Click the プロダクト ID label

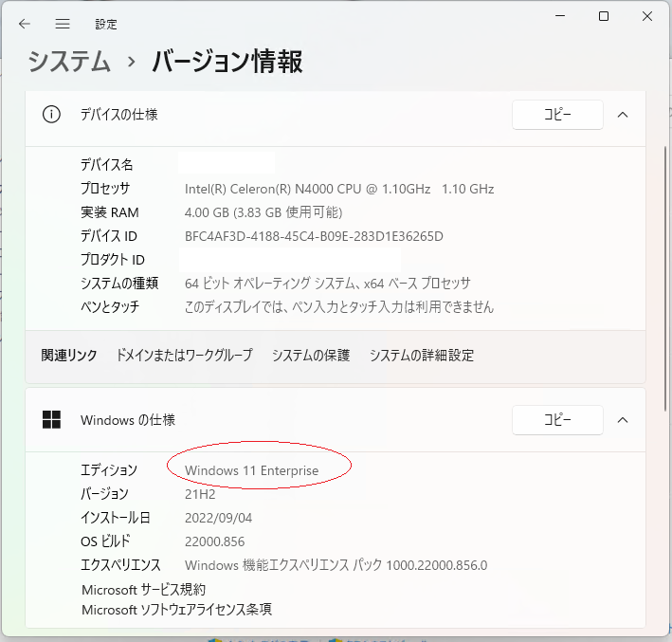(113, 260)
